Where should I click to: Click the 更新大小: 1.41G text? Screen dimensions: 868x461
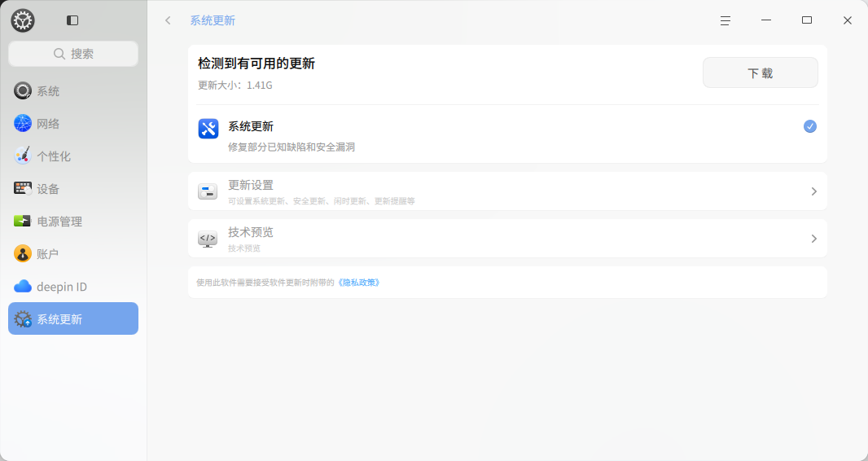[235, 86]
